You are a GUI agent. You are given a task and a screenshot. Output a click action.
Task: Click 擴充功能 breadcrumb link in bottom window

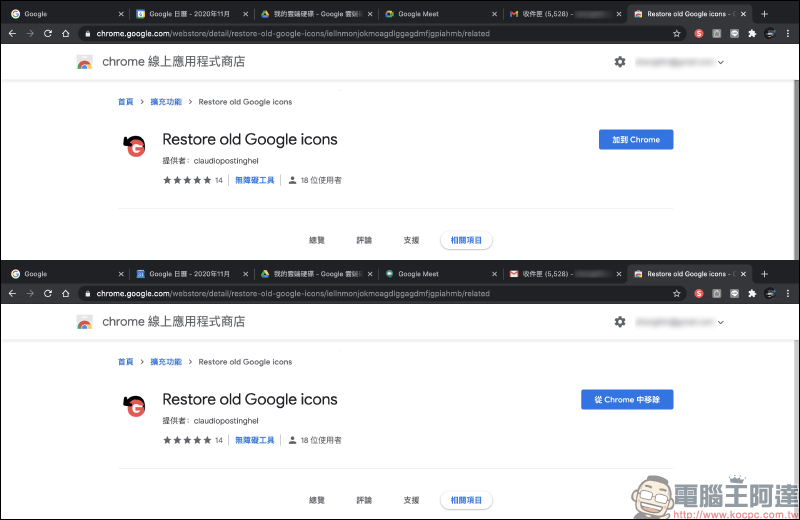166,362
